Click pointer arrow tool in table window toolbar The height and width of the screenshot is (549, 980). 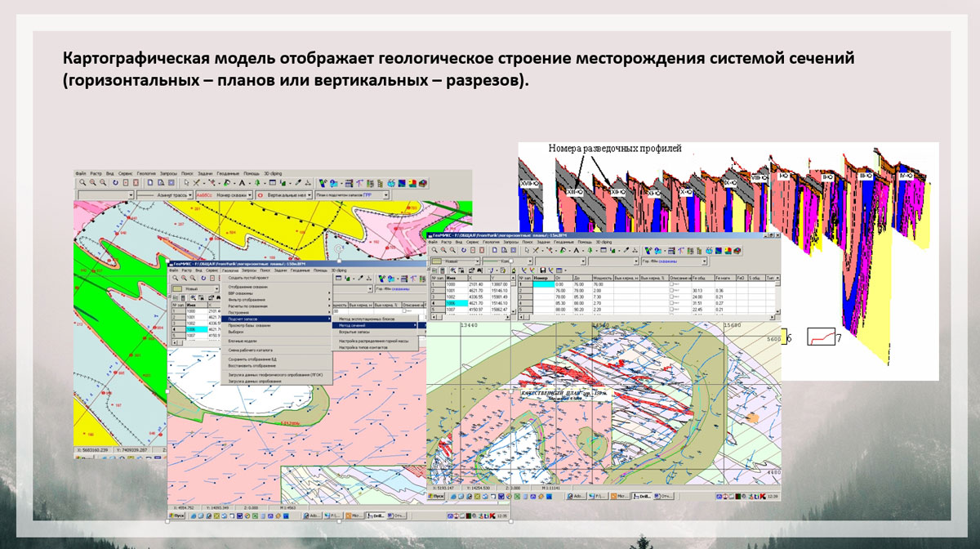click(527, 250)
